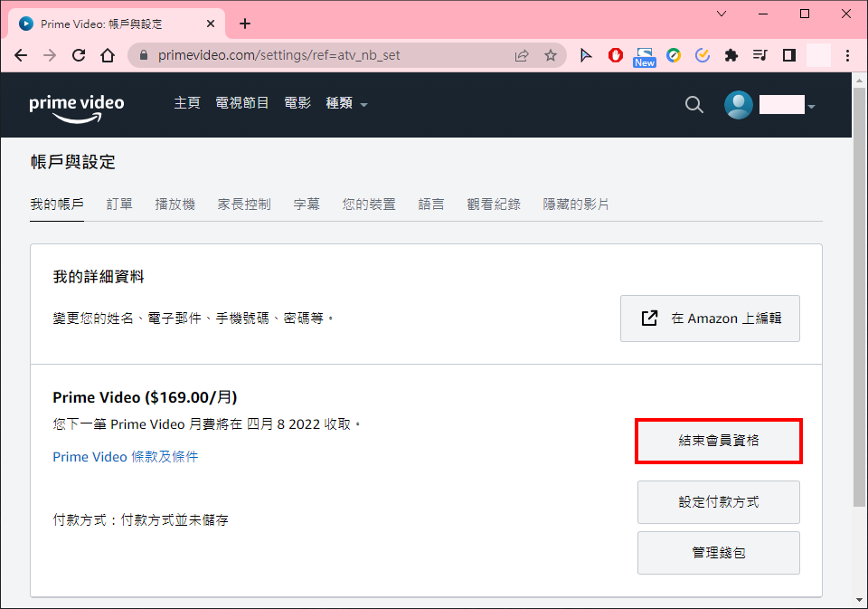
Task: Click the 我的詳細資料 section heading
Action: [99, 277]
